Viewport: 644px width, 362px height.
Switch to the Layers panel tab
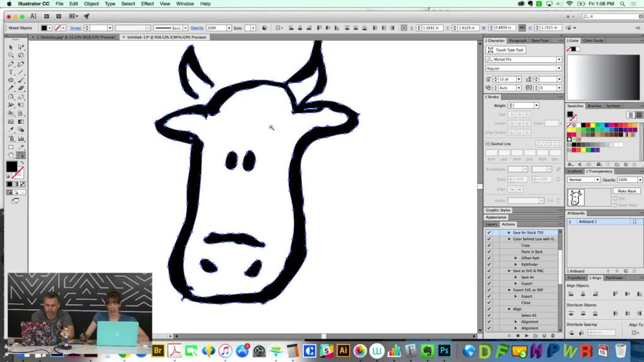(491, 224)
